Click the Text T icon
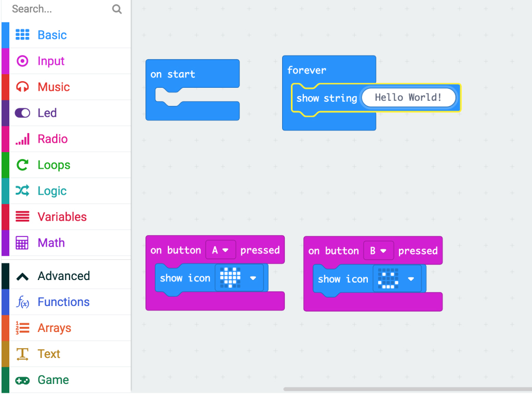 point(22,354)
